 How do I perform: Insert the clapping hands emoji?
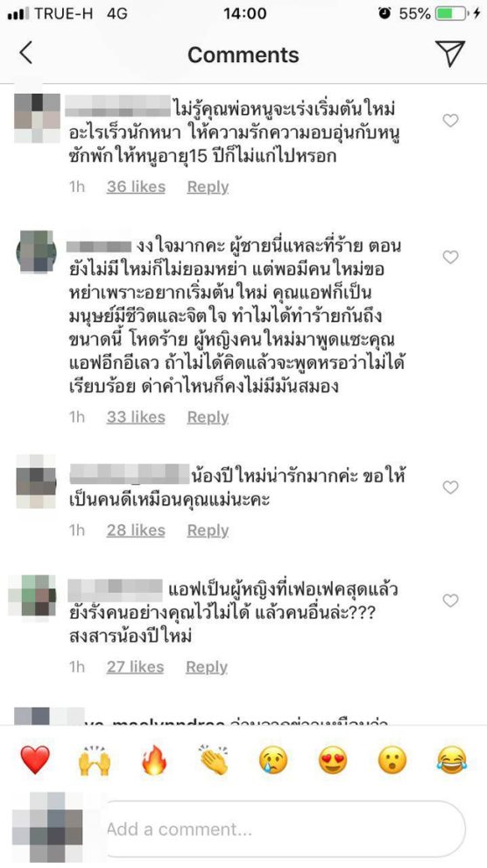click(x=213, y=759)
